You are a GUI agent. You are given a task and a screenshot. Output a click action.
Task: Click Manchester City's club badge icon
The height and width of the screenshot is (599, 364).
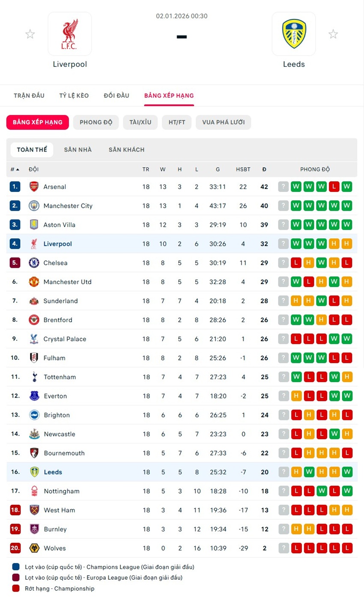pos(33,206)
